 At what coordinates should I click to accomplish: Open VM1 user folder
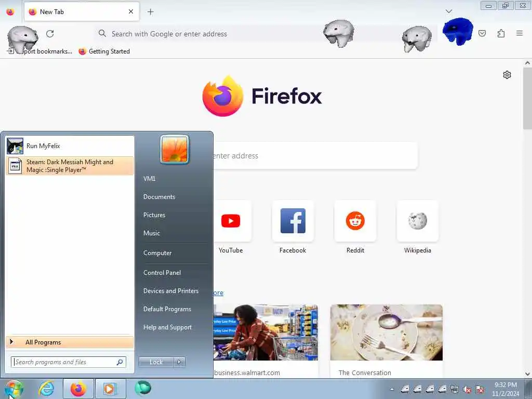pos(149,179)
